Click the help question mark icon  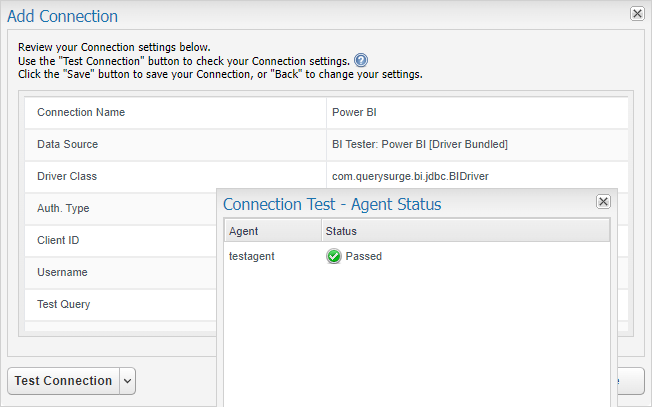point(361,61)
